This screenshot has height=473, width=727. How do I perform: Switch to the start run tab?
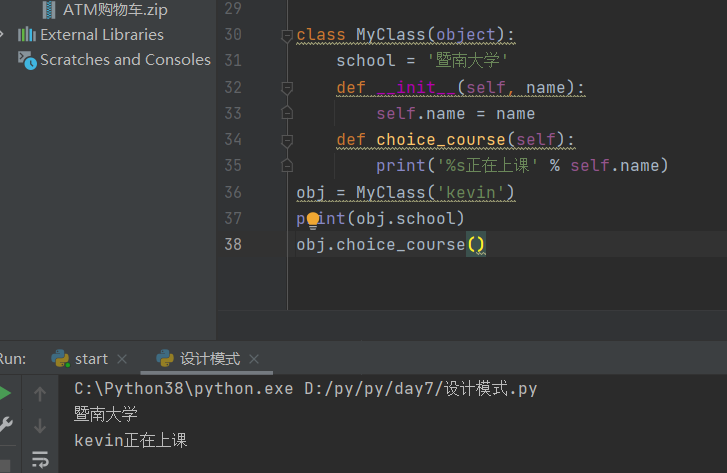[91, 359]
